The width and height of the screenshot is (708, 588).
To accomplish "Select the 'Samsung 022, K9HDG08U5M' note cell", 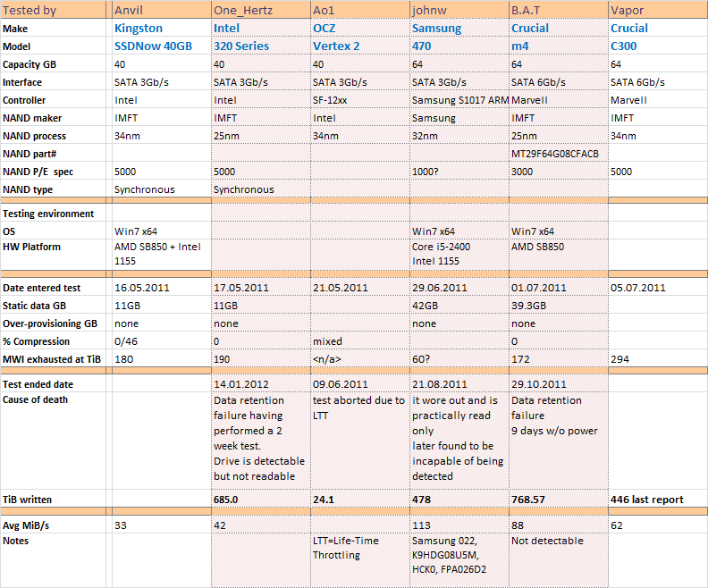I will [459, 560].
